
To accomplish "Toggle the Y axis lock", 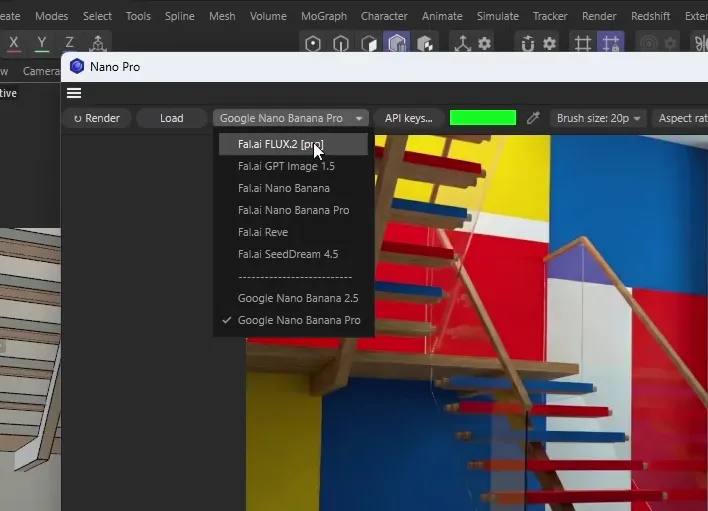I will point(42,43).
